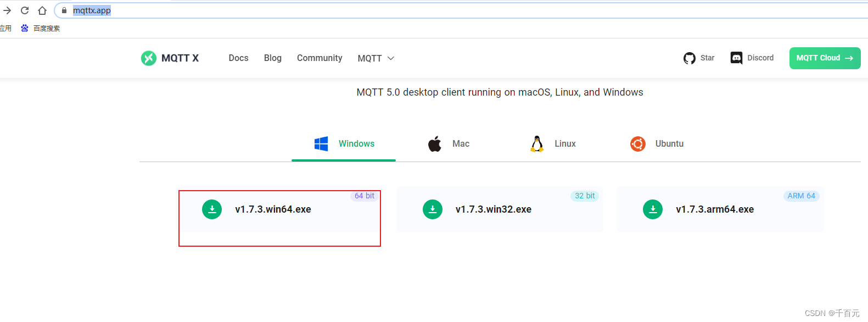This screenshot has height=322, width=868.
Task: Switch to the Ubuntu tab
Action: pos(657,144)
